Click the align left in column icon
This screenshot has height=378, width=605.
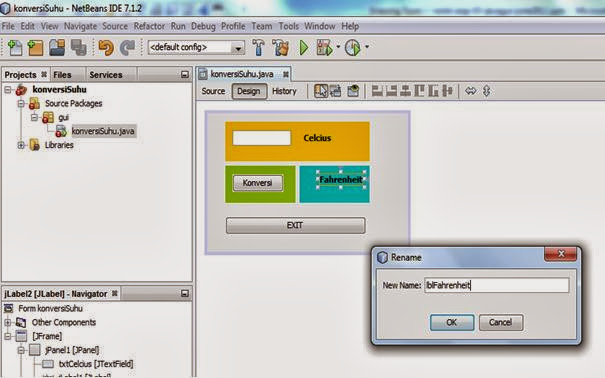tap(377, 91)
